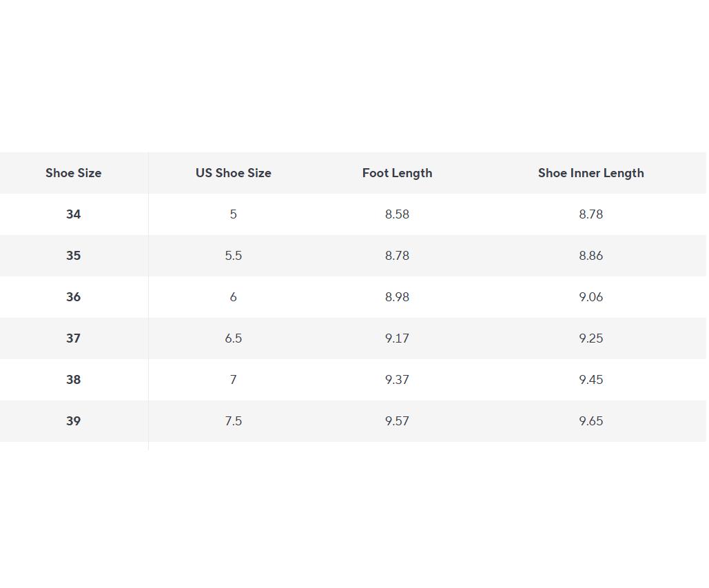
Task: Click US shoe size 5 cell
Action: point(233,214)
